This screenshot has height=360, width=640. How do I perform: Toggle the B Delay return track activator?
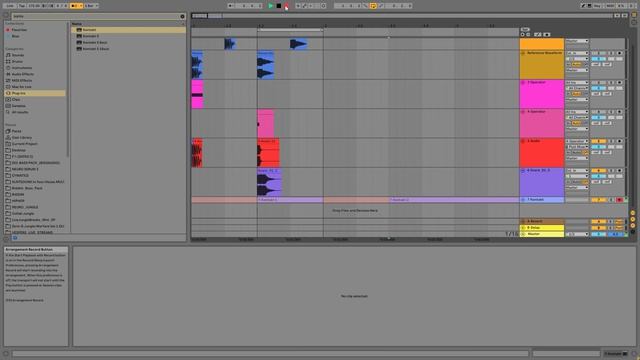[598, 228]
